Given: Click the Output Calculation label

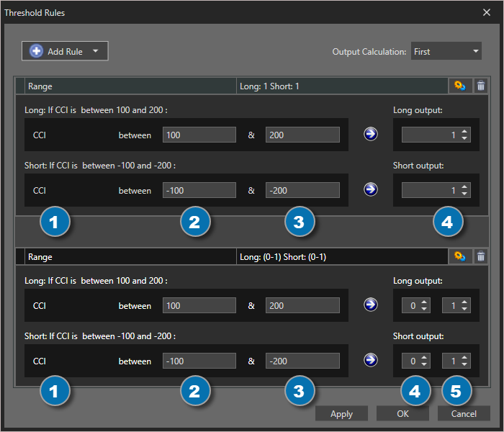Looking at the screenshot, I should 369,51.
